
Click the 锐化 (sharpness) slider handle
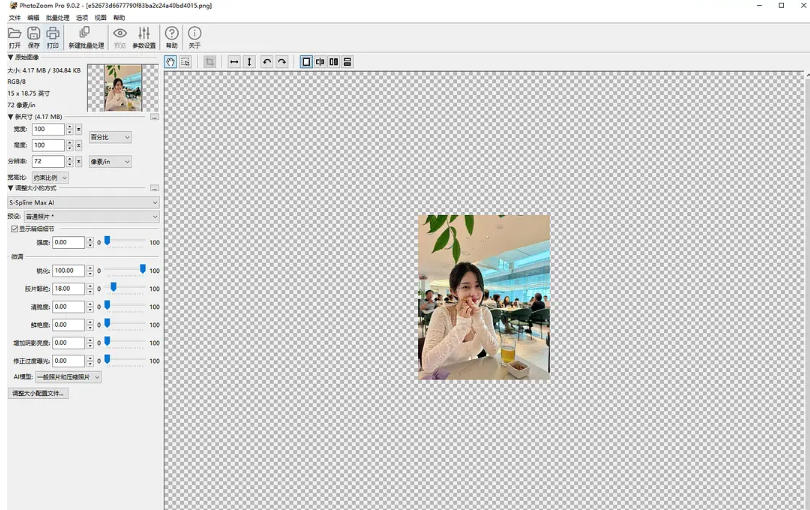(143, 270)
